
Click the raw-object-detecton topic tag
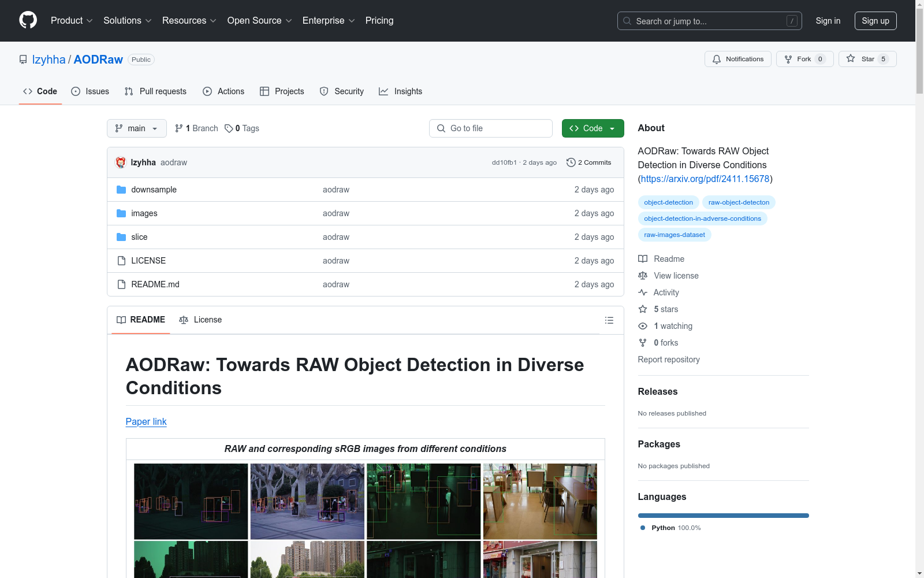[x=739, y=202]
